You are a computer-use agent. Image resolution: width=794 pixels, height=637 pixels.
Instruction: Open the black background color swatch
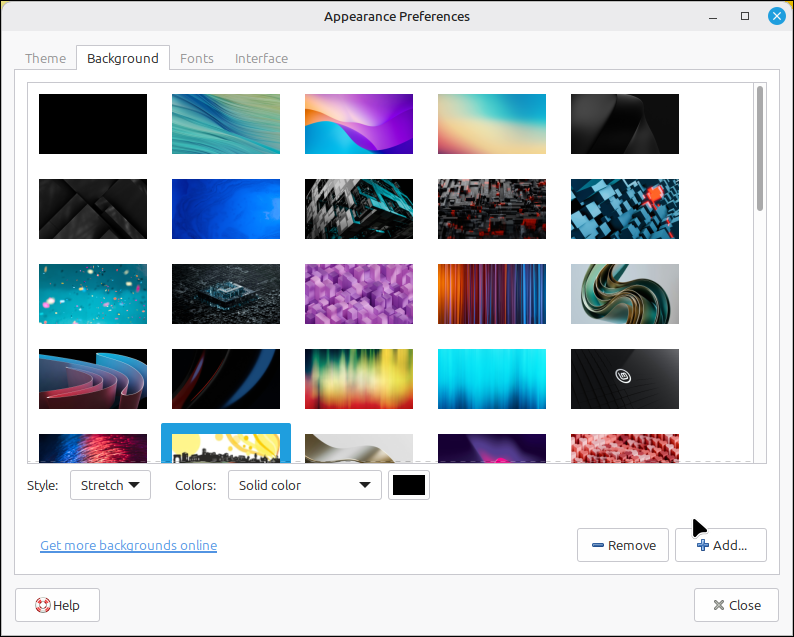(409, 486)
